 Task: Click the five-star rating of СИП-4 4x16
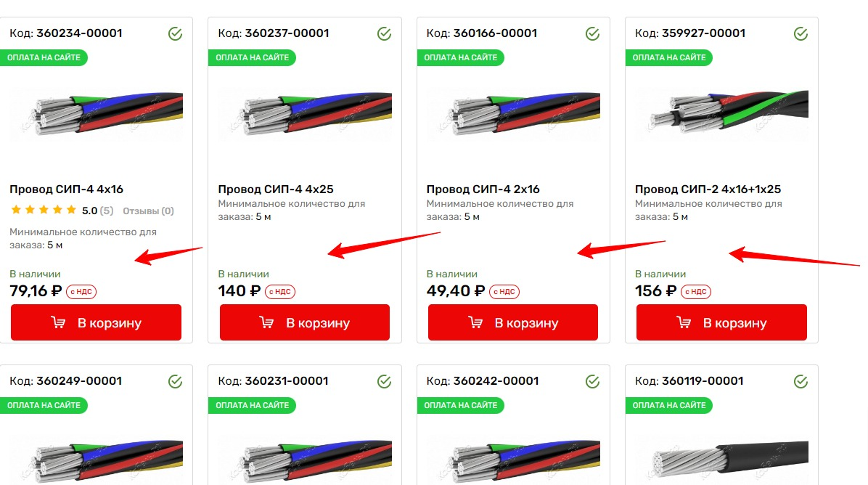tap(44, 210)
